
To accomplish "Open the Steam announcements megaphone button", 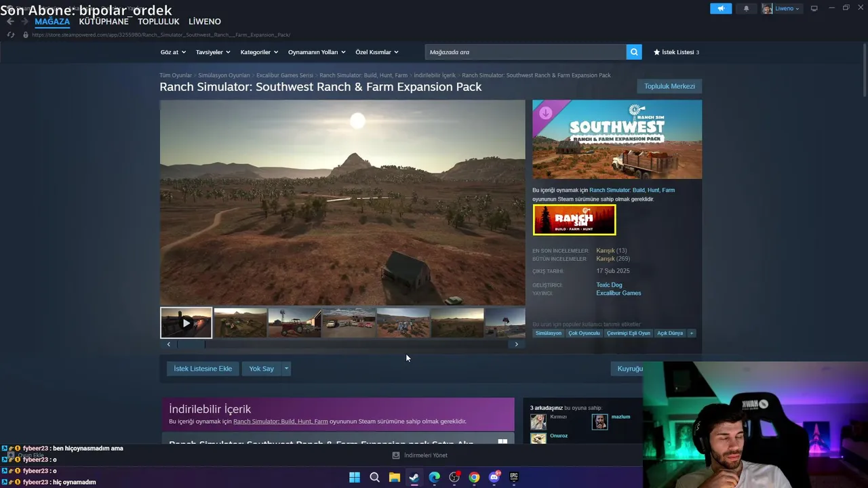I will pos(721,8).
